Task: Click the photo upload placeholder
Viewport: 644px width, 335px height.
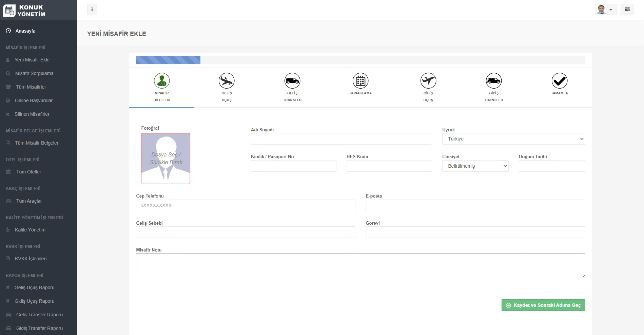Action: click(165, 159)
